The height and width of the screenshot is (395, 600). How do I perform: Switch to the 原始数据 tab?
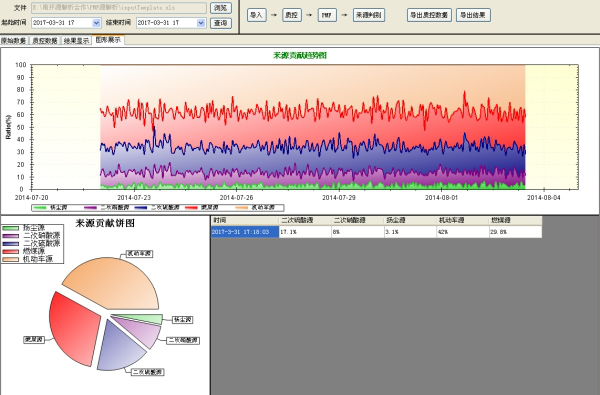(14, 41)
